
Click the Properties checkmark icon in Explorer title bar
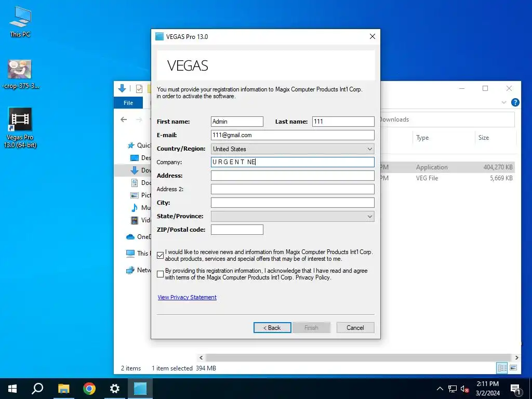click(x=139, y=88)
